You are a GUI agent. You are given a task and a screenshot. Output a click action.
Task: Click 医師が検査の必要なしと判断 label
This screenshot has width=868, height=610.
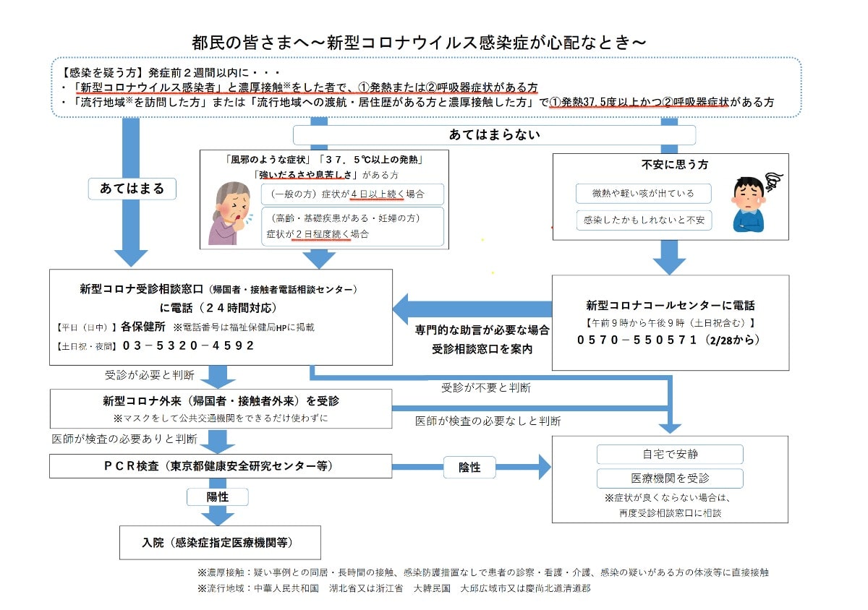click(488, 421)
